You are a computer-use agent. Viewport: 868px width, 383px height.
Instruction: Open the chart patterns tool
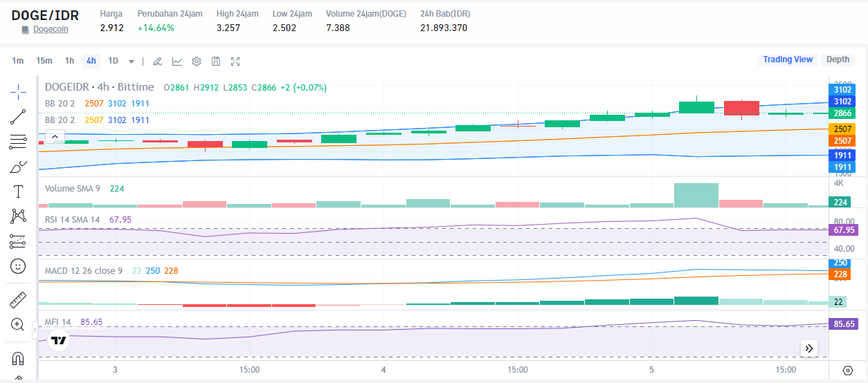[18, 216]
